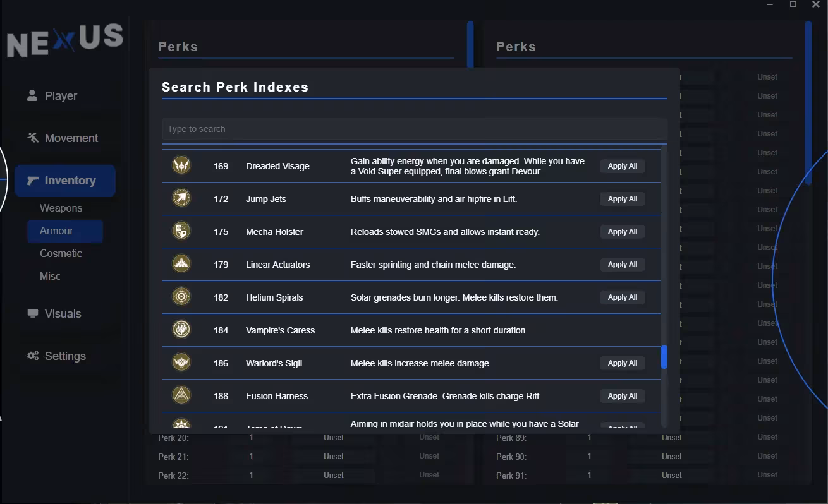Click description "Faster sprinting and chain melee damage."
Screen dimensions: 828x504
coord(433,265)
